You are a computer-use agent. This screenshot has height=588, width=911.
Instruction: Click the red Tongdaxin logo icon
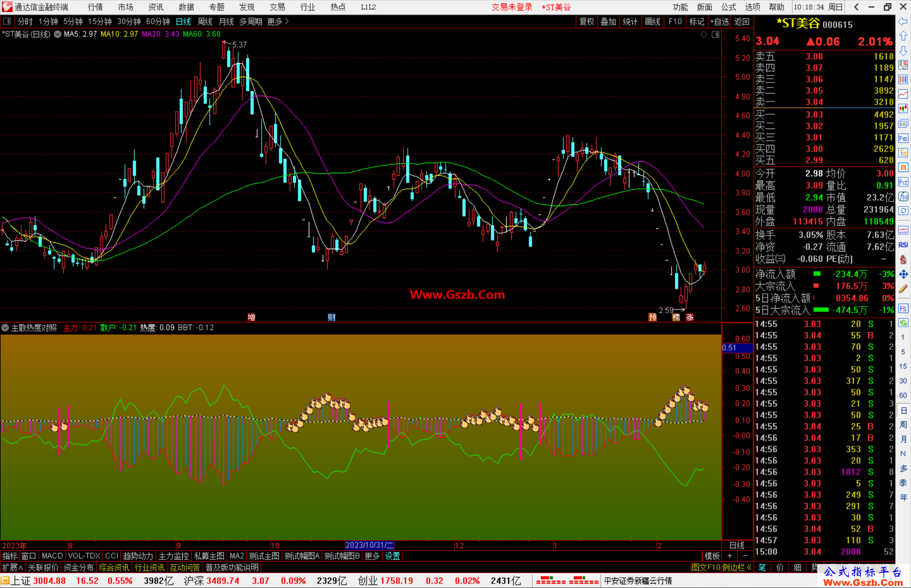tap(7, 7)
